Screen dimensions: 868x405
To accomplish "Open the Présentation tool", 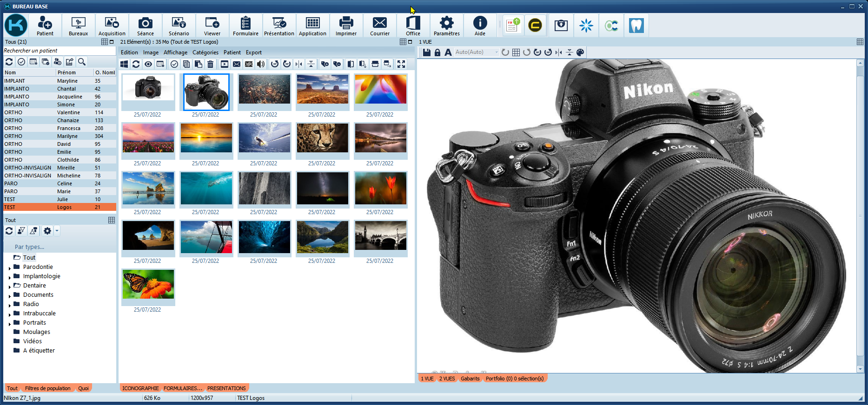I will point(279,26).
